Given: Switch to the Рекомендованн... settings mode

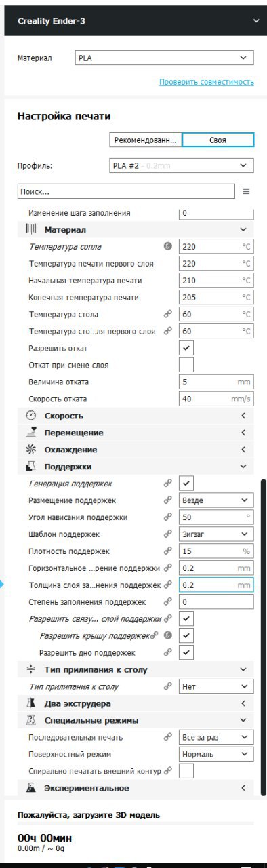Looking at the screenshot, I should pyautogui.click(x=145, y=140).
